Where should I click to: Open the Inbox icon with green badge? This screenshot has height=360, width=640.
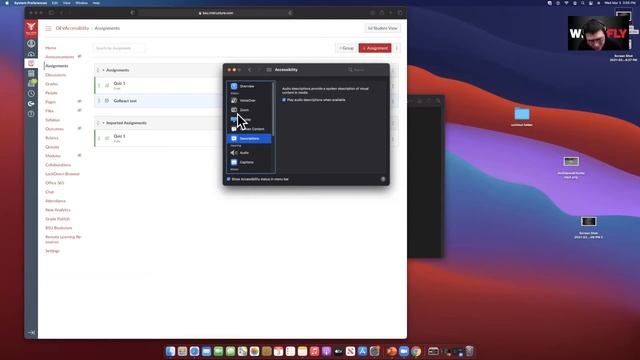31,83
